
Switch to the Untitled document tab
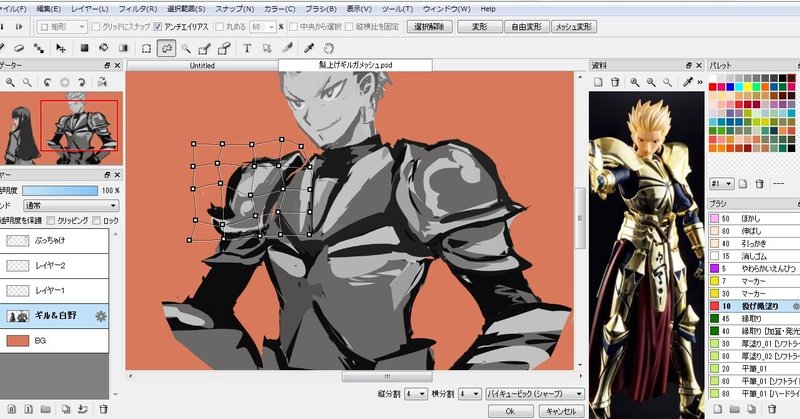202,65
